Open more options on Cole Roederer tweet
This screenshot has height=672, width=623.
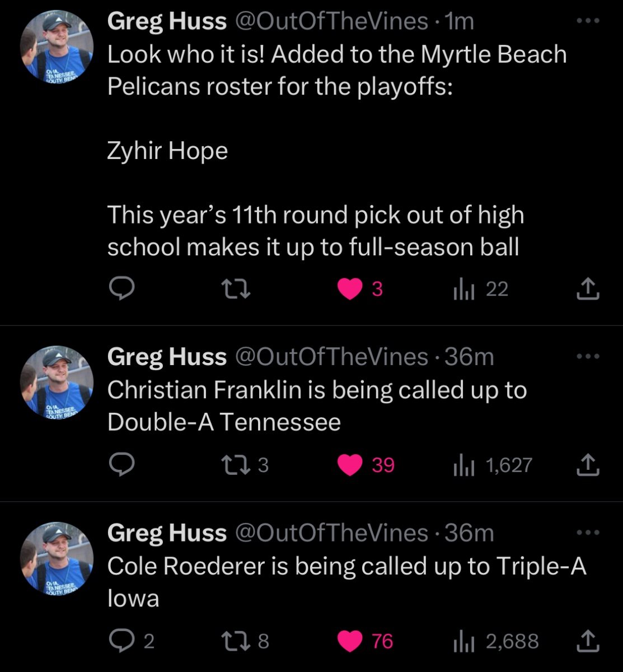(588, 533)
